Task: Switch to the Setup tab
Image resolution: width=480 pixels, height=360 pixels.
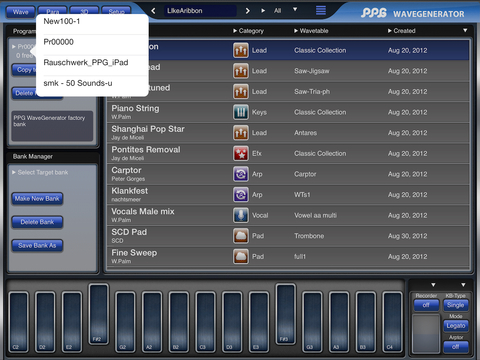Action: pos(116,10)
